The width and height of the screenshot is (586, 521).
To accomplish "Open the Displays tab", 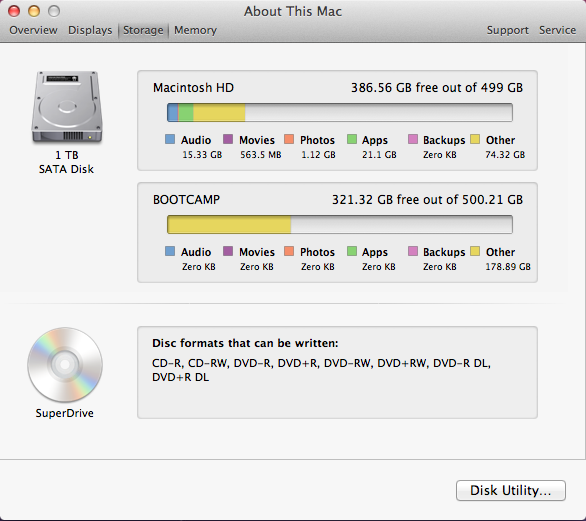I will [90, 30].
